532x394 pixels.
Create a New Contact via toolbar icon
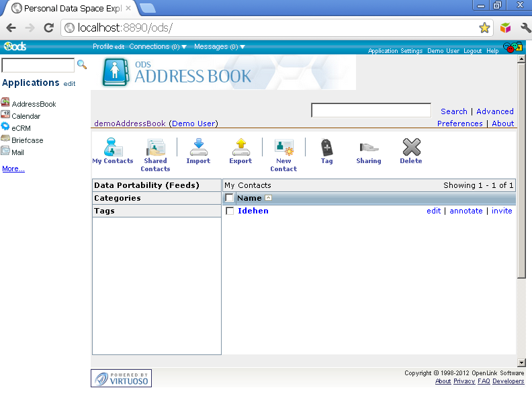[x=283, y=148]
